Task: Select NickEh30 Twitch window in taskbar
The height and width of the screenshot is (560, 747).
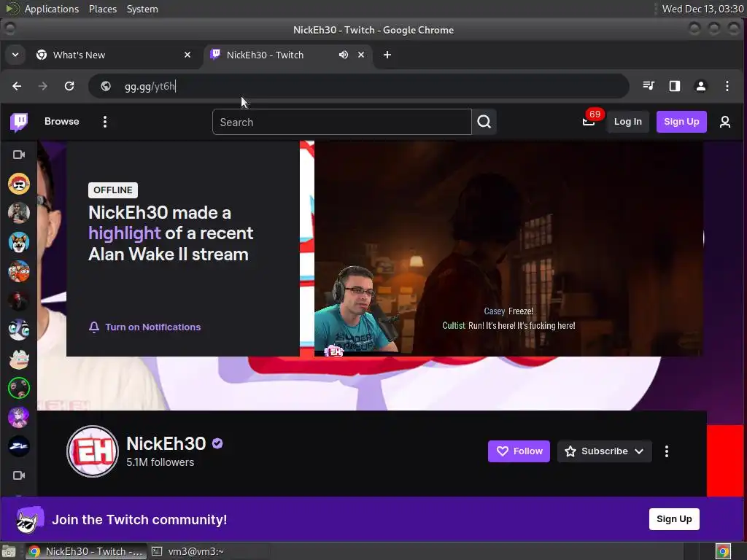Action: (86, 551)
